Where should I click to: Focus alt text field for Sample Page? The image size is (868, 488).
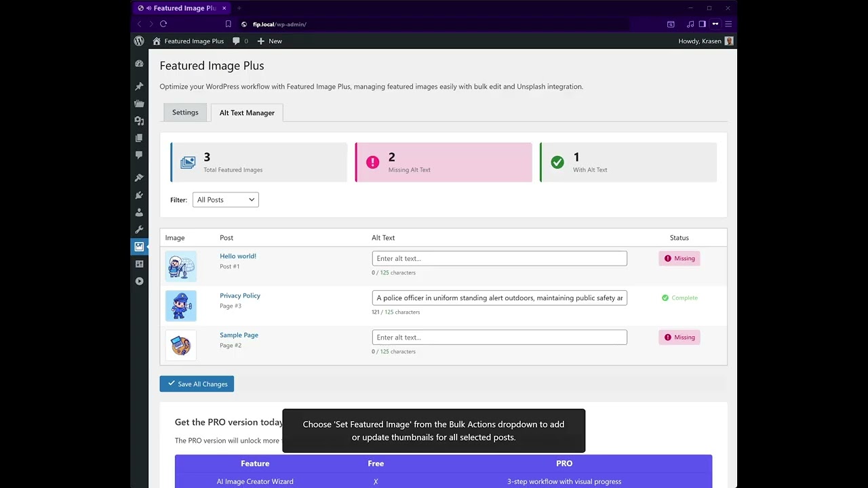click(x=499, y=337)
